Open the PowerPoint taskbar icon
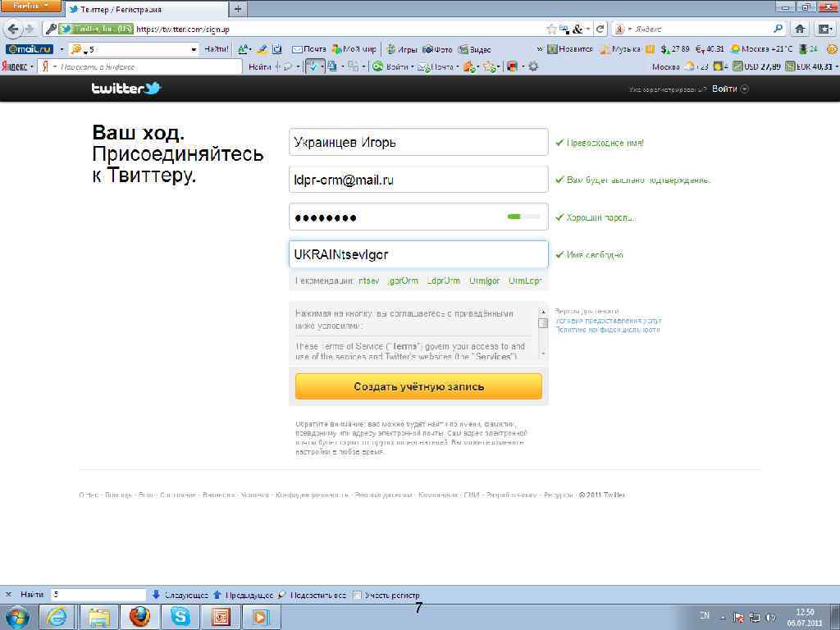The image size is (840, 630). [221, 618]
